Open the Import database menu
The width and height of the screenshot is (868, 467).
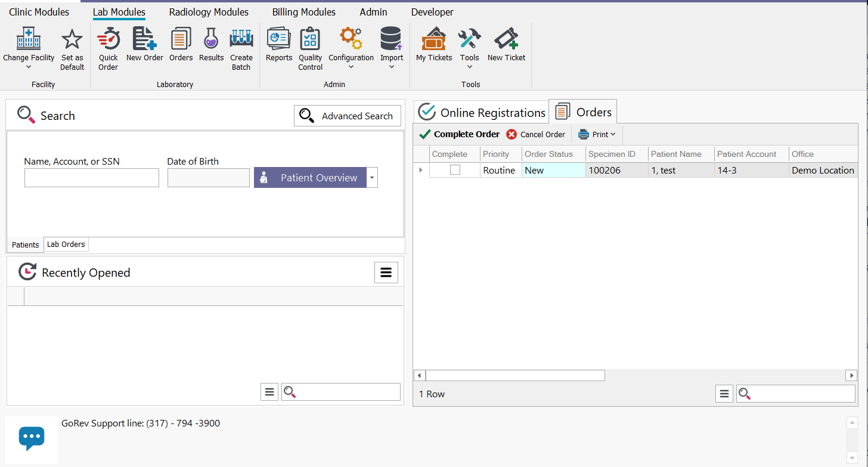tap(392, 49)
